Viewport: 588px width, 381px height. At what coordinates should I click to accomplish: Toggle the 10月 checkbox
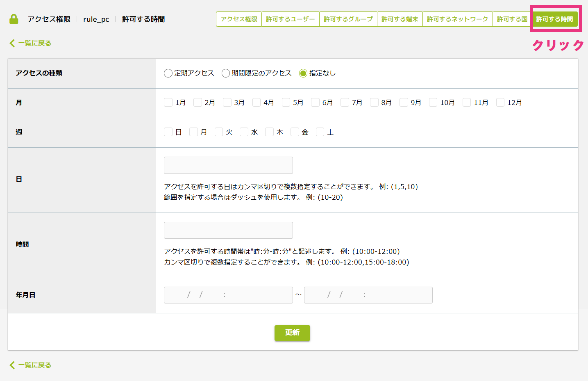[x=433, y=102]
